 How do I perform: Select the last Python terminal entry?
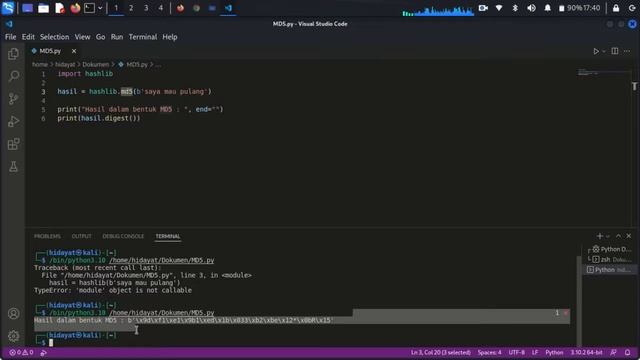coord(610,270)
